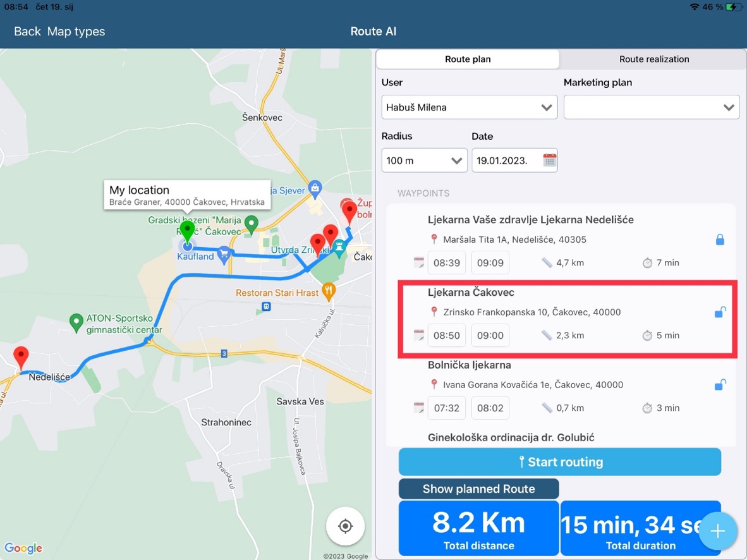Unlock the Ljekarna Nedelišće waypoint lock
Viewport: 747px width, 560px height.
(x=719, y=240)
